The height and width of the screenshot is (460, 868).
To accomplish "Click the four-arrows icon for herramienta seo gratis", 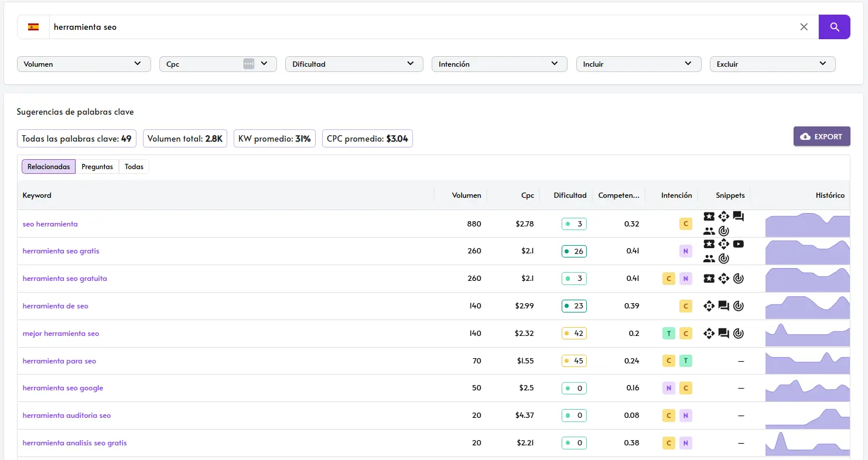I will tap(723, 244).
